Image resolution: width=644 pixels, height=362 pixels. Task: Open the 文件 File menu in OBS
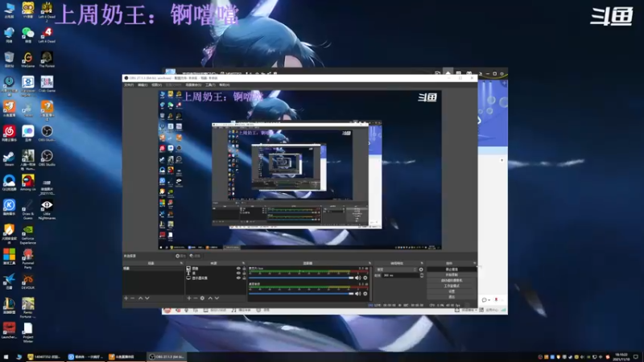(129, 85)
